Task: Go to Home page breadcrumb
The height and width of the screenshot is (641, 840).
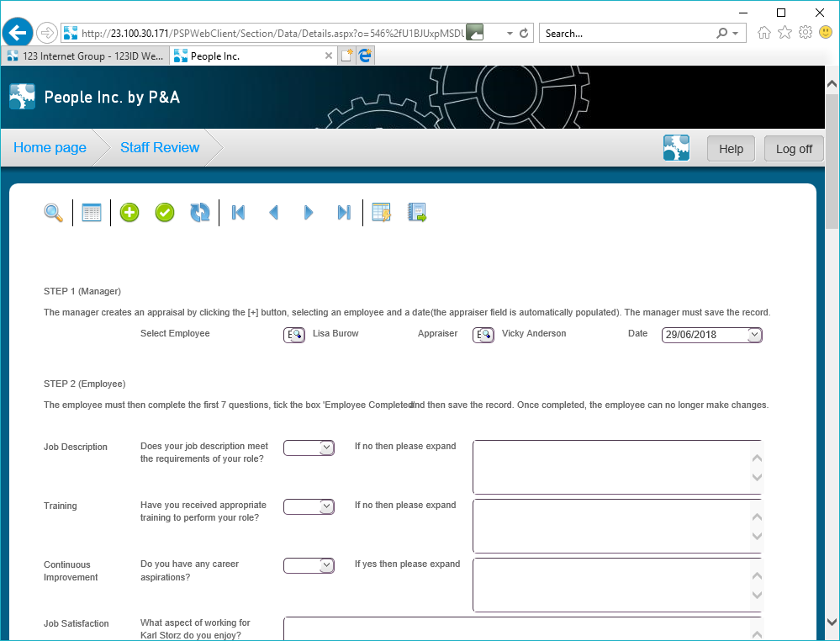Action: coord(50,147)
